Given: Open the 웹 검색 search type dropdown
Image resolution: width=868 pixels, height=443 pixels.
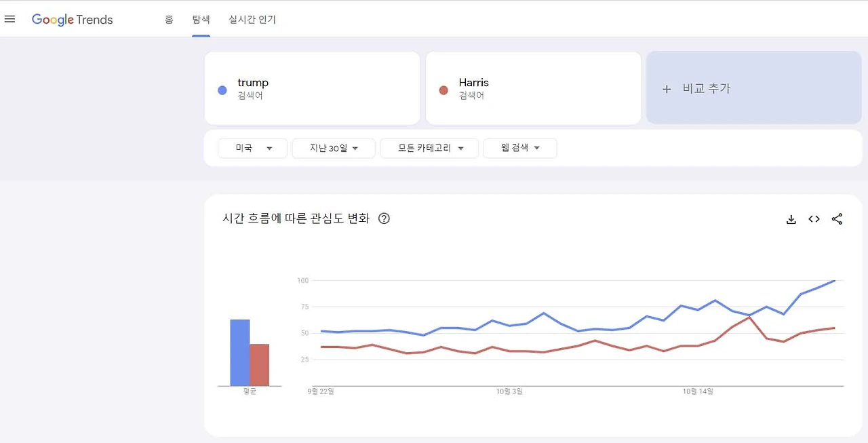Looking at the screenshot, I should pyautogui.click(x=520, y=148).
